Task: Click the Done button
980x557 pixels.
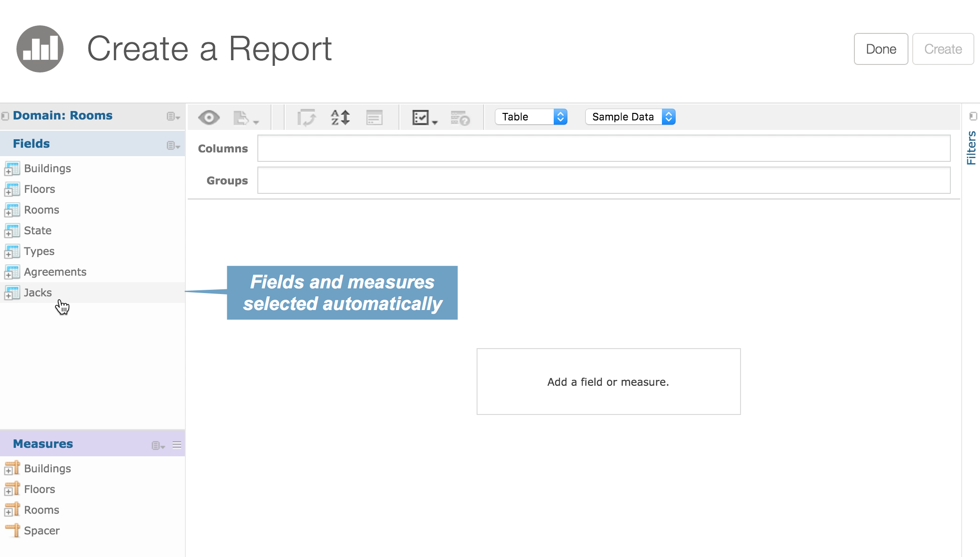Action: coord(881,49)
